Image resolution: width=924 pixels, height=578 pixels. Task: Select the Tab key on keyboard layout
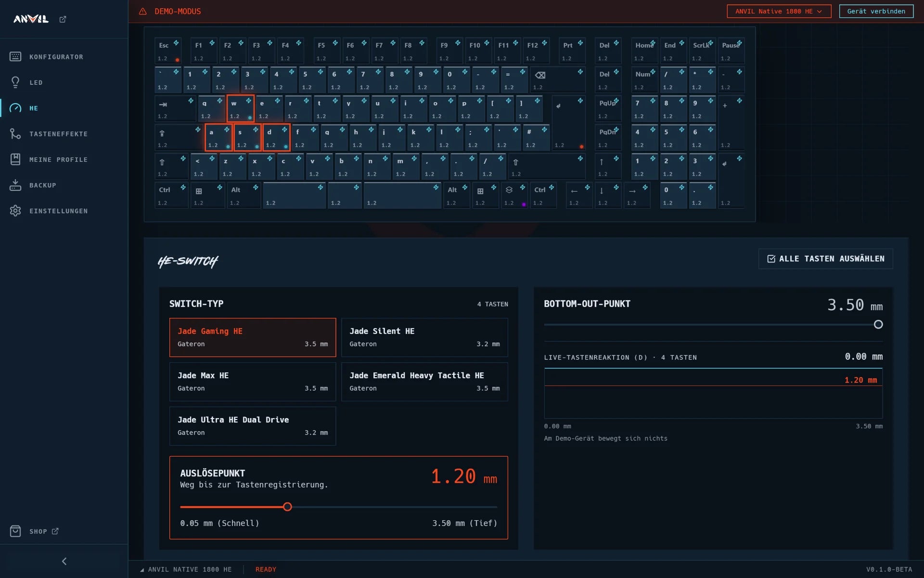click(x=175, y=109)
